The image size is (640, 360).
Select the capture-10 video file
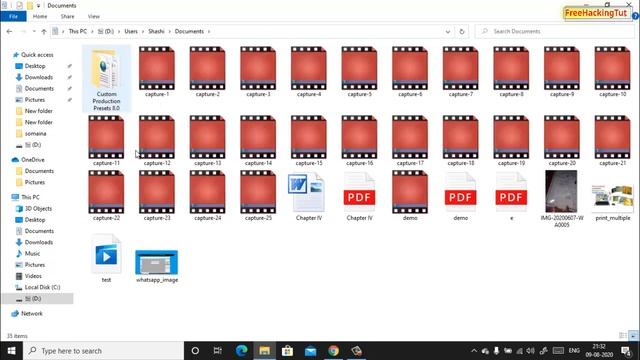[x=612, y=71]
